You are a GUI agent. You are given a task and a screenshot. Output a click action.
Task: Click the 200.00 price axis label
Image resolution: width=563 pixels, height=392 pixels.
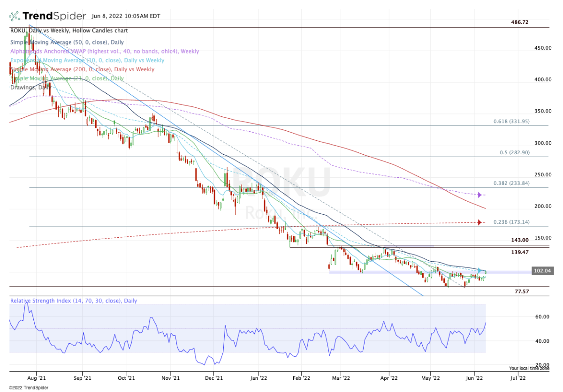542,206
